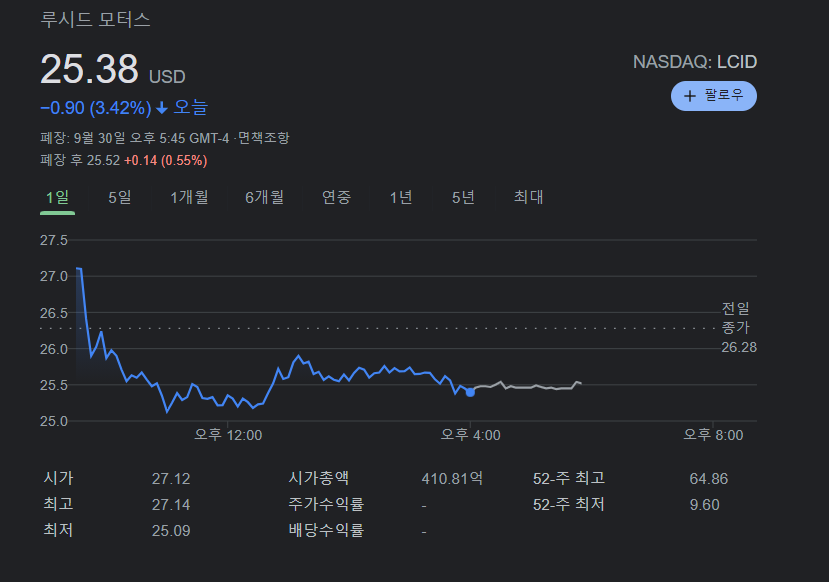This screenshot has width=829, height=582.
Task: Select the 5년 chart tab
Action: pos(463,198)
